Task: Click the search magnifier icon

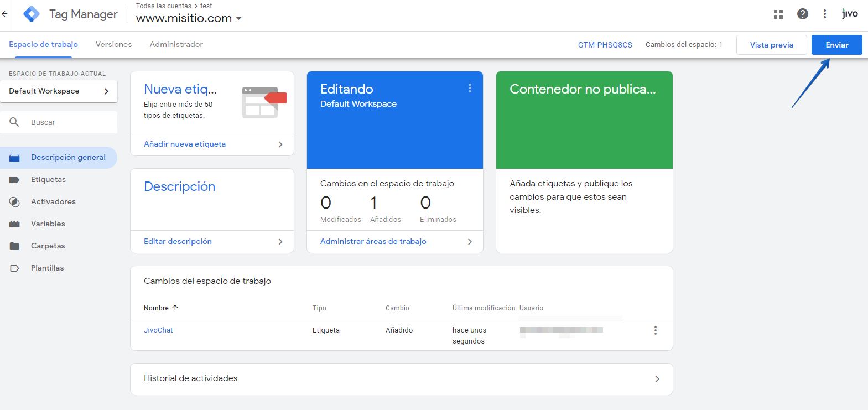Action: 14,122
